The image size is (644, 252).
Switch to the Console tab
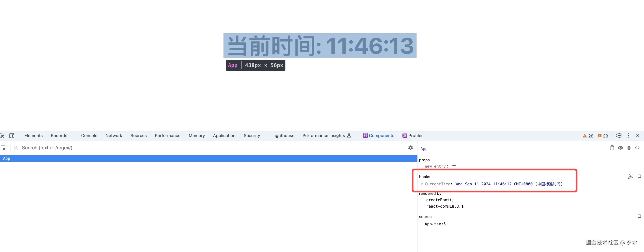(89, 135)
